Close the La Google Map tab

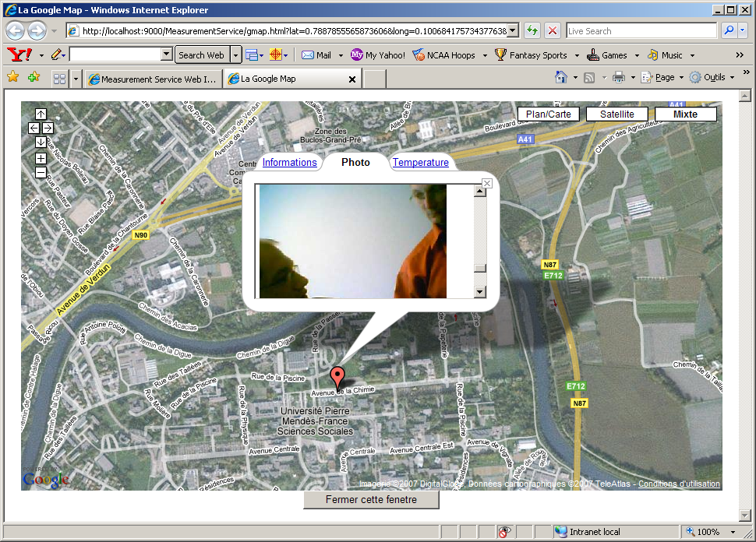(352, 79)
